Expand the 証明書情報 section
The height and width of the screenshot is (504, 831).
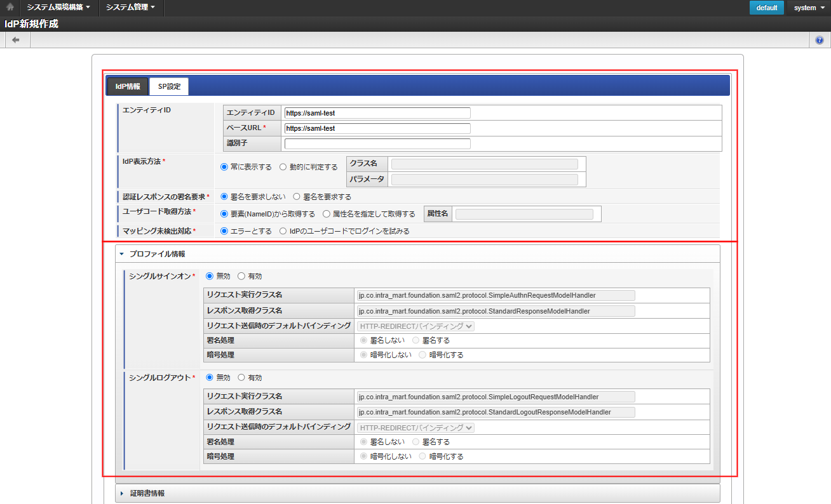pos(121,493)
